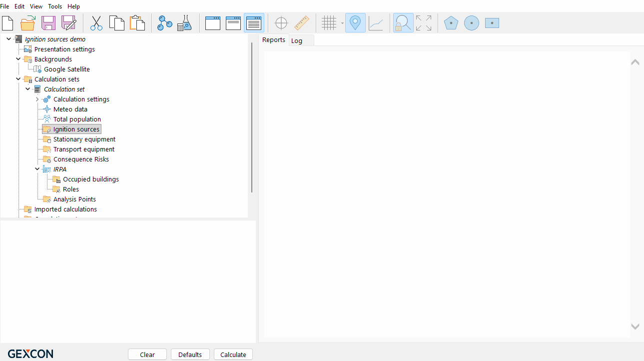Collapse the Backgrounds folder node

click(18, 59)
